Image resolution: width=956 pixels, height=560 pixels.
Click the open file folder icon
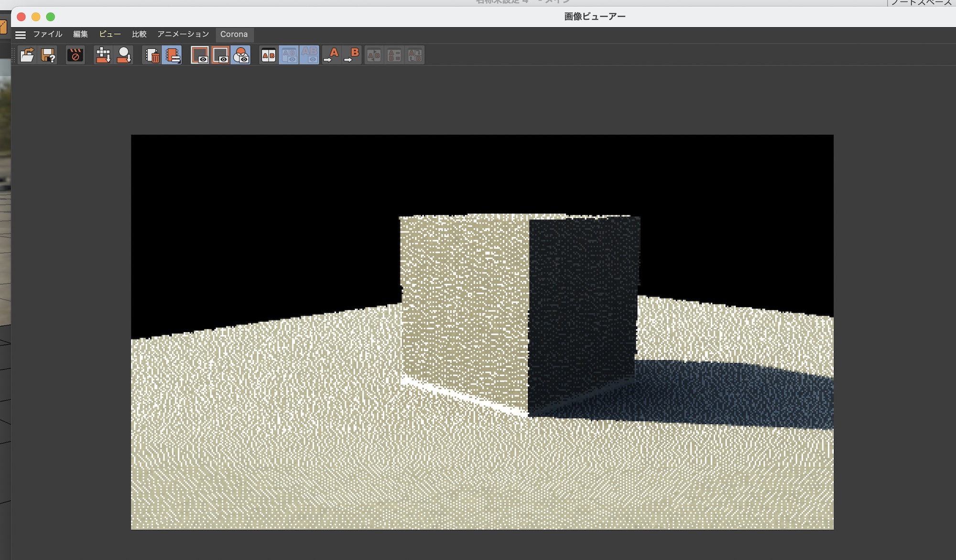(x=27, y=55)
